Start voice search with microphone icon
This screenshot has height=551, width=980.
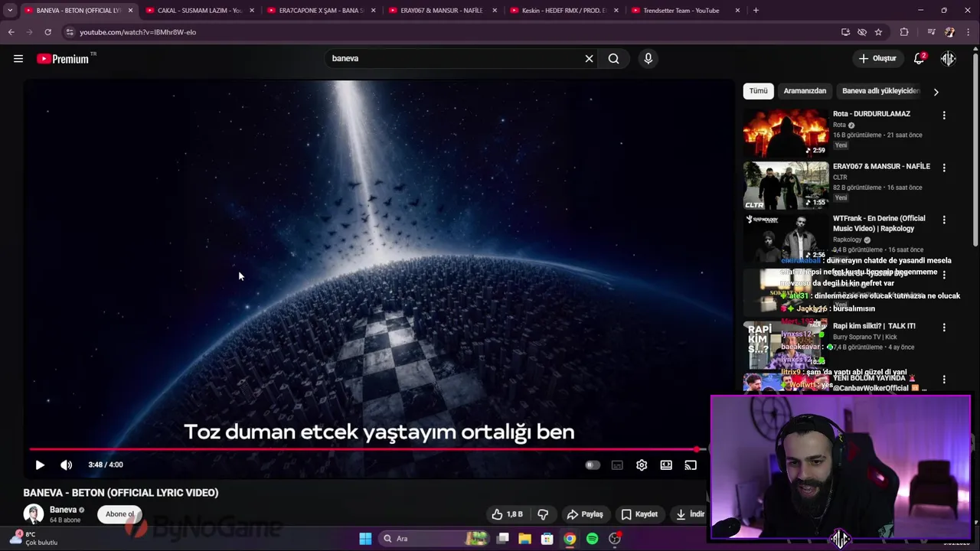coord(648,58)
